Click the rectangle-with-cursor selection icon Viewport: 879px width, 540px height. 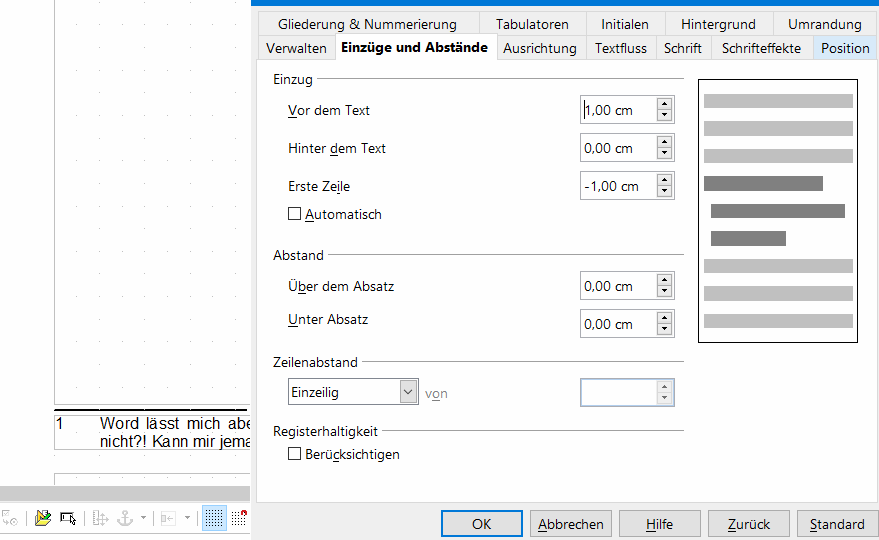(x=68, y=518)
